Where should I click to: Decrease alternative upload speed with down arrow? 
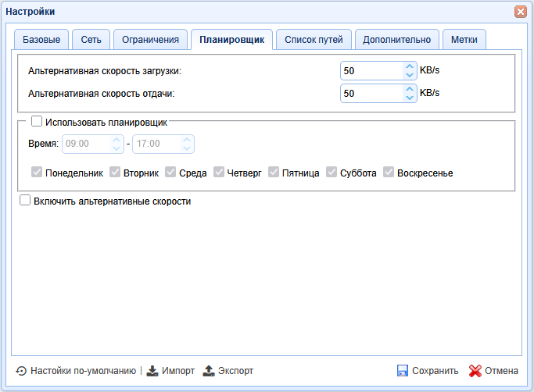(410, 98)
